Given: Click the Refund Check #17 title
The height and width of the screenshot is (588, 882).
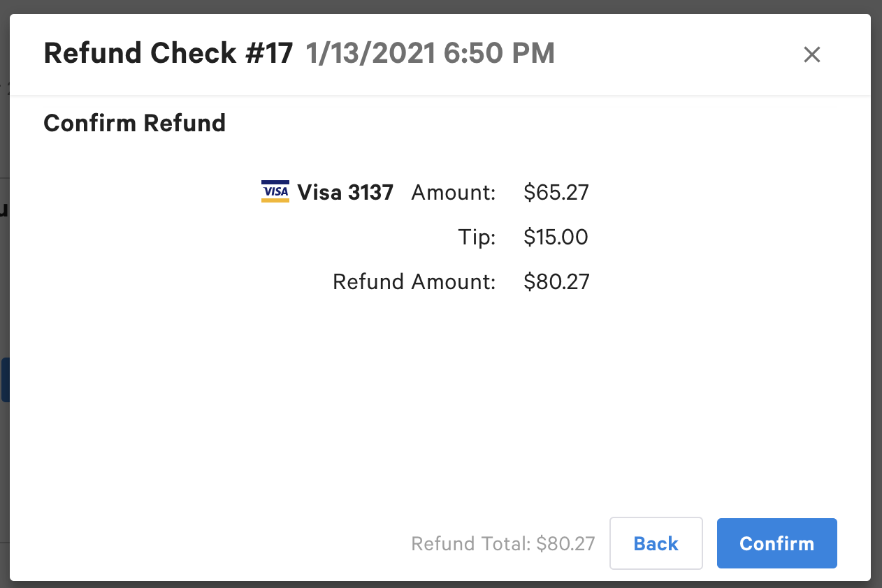Looking at the screenshot, I should (168, 53).
